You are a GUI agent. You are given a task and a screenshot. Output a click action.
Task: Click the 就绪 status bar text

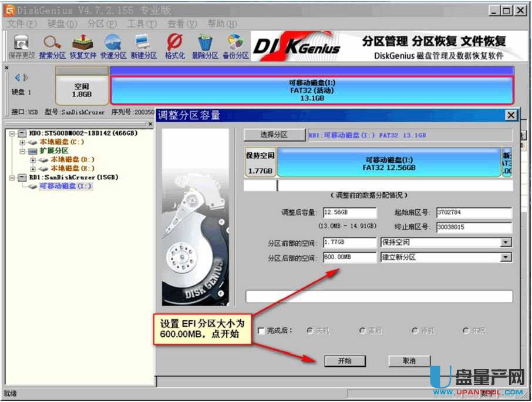pyautogui.click(x=10, y=394)
